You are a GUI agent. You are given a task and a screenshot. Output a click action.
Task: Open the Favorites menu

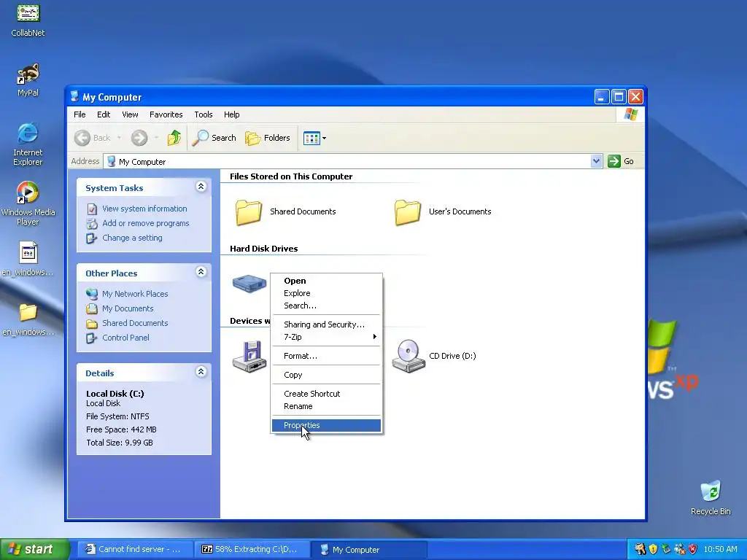pos(166,114)
